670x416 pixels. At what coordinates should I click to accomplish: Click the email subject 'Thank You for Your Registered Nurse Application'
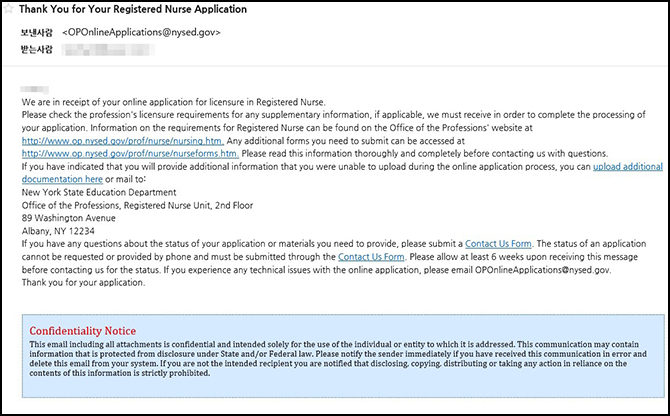click(x=133, y=9)
